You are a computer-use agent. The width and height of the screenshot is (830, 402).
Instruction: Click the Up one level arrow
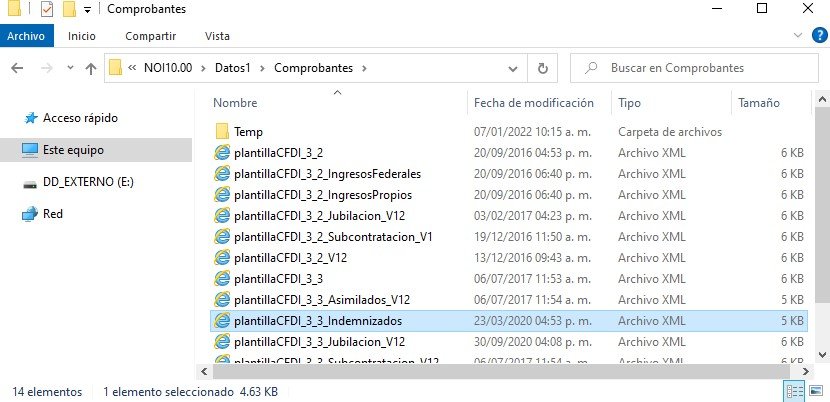[91, 68]
